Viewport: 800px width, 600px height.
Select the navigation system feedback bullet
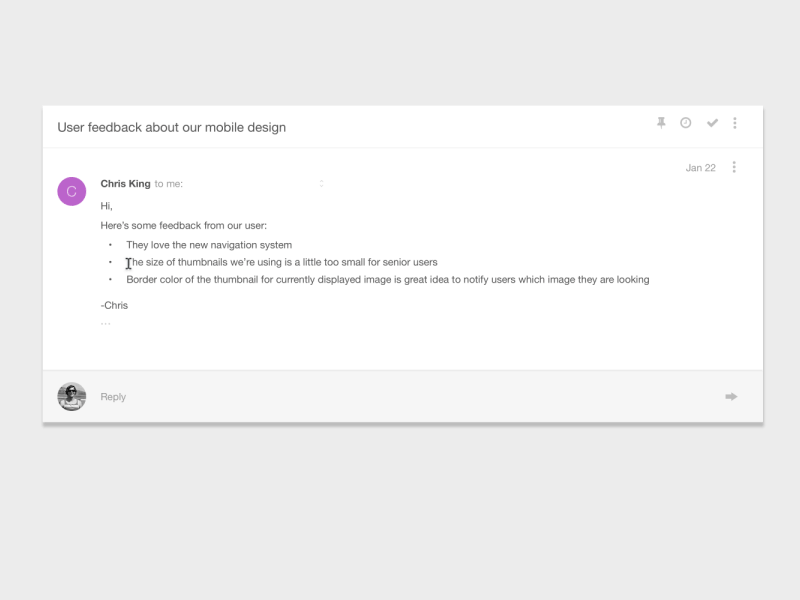pyautogui.click(x=208, y=244)
